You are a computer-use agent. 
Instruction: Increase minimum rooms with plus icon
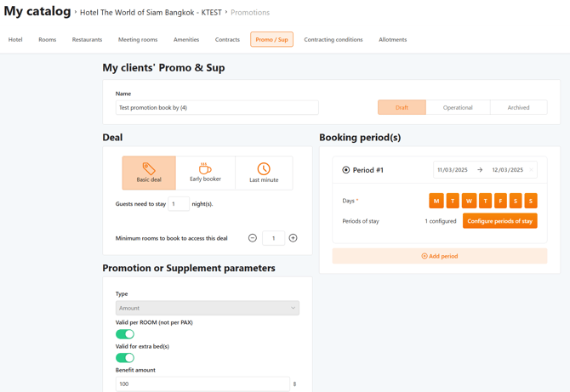click(294, 238)
